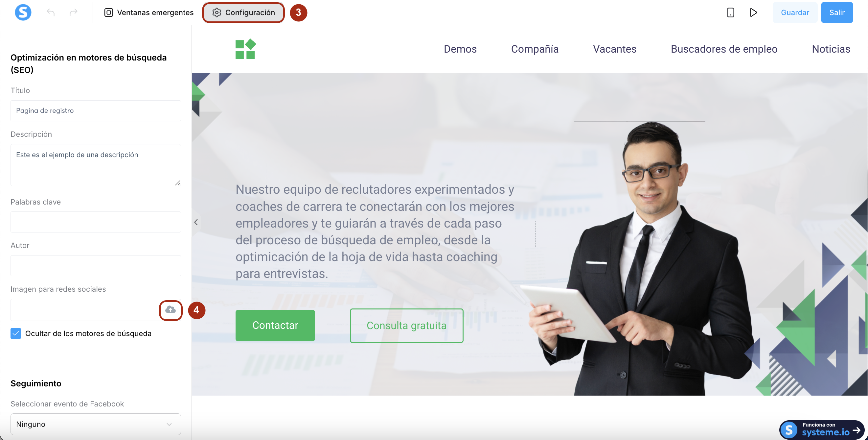Click into the Palabras clave field
This screenshot has height=440, width=868.
tap(96, 222)
